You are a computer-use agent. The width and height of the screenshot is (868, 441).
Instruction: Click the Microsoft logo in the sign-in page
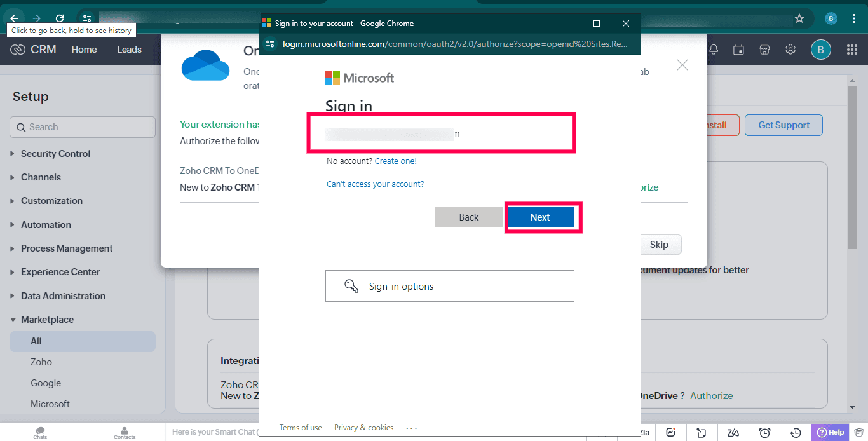point(360,78)
